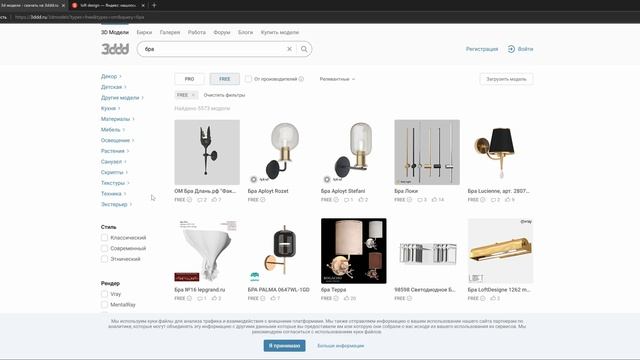Open the Больше информации link
The width and height of the screenshot is (640, 360).
[340, 346]
